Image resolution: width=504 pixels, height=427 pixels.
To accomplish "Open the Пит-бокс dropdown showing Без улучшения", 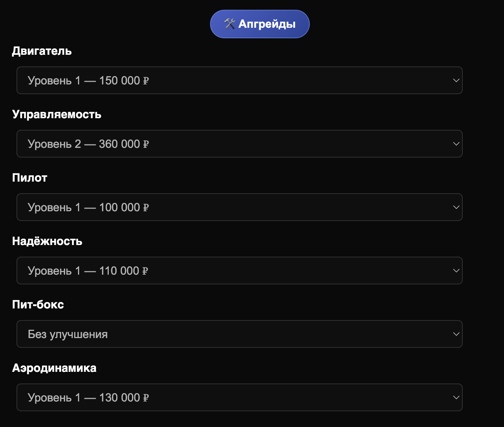I will [240, 334].
